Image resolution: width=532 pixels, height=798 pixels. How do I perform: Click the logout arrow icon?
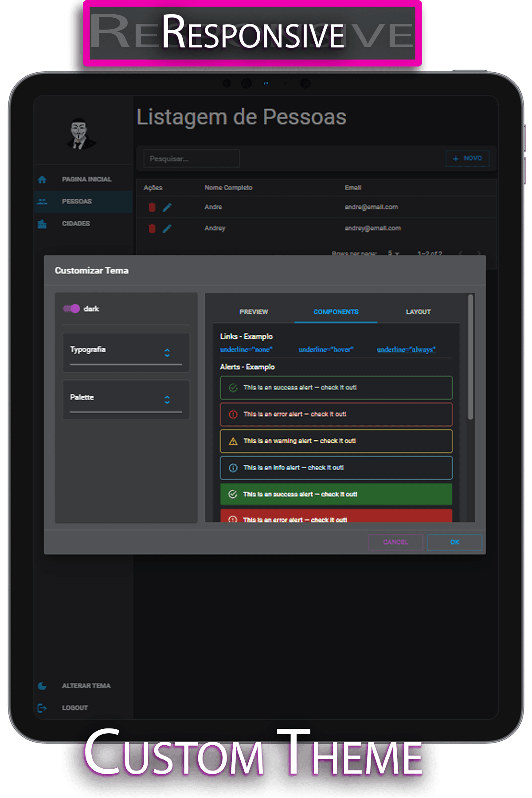(42, 708)
